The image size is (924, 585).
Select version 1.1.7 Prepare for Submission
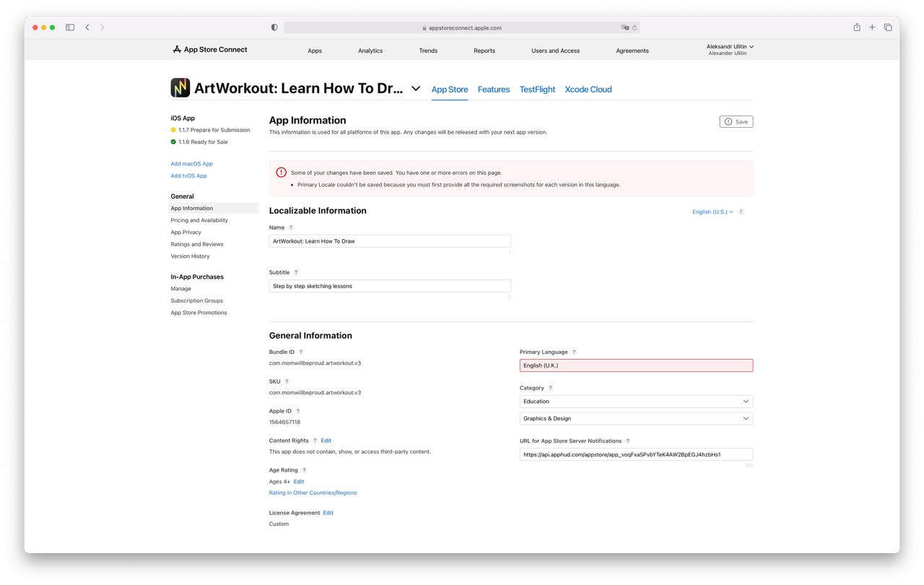click(210, 130)
